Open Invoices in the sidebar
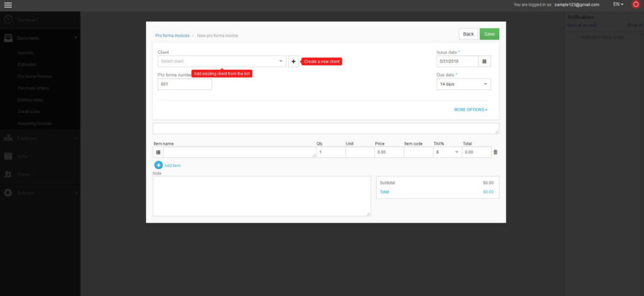This screenshot has width=644, height=296. 25,53
